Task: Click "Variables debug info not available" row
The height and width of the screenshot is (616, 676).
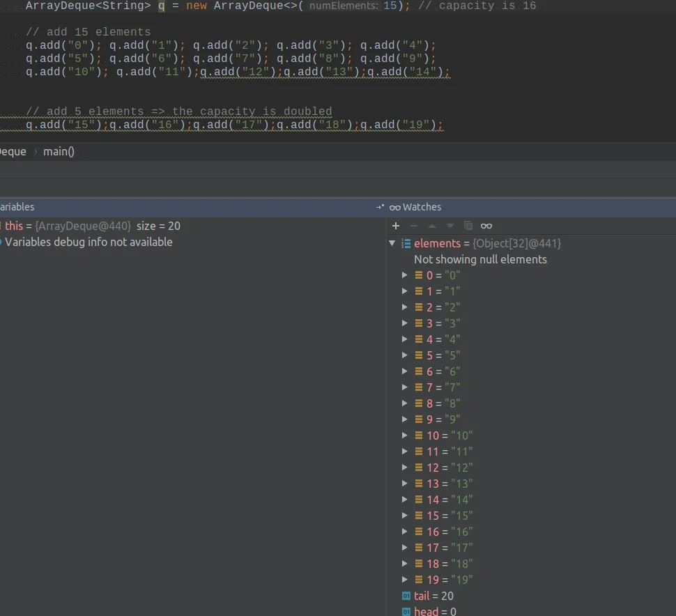Action: (x=88, y=242)
